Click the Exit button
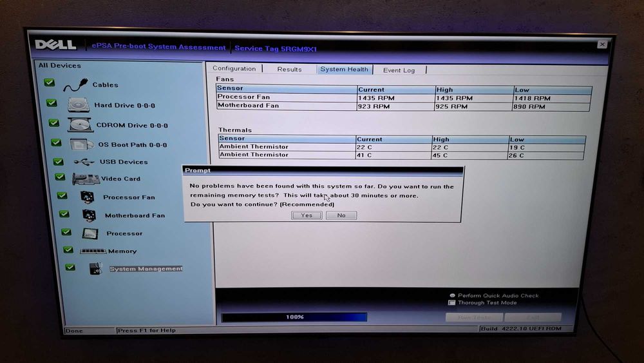Image resolution: width=644 pixels, height=363 pixels. [533, 317]
